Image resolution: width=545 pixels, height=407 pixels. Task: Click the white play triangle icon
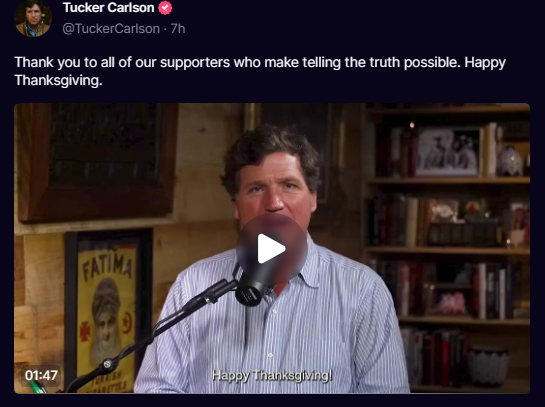click(x=271, y=249)
